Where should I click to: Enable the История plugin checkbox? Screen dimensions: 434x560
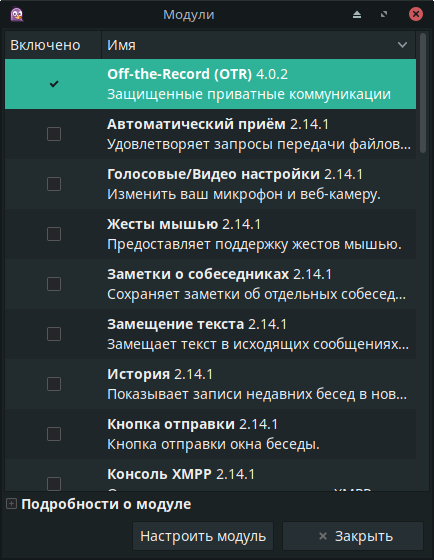54,384
